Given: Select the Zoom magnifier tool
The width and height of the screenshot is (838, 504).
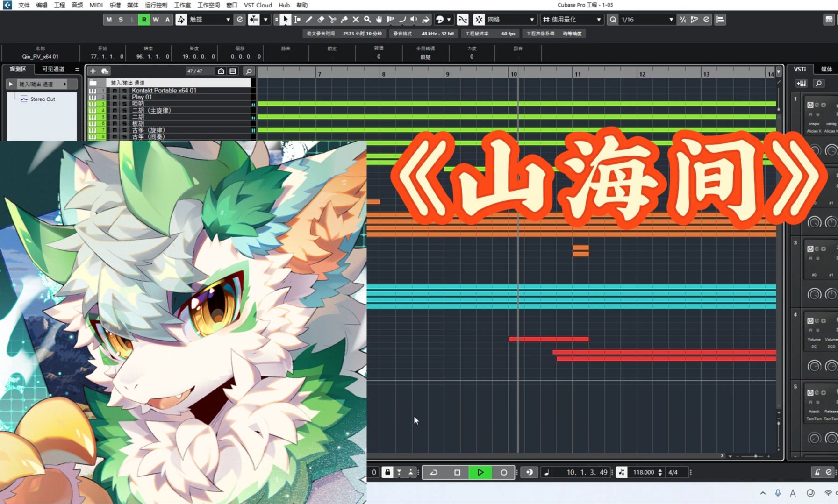Looking at the screenshot, I should tap(367, 20).
